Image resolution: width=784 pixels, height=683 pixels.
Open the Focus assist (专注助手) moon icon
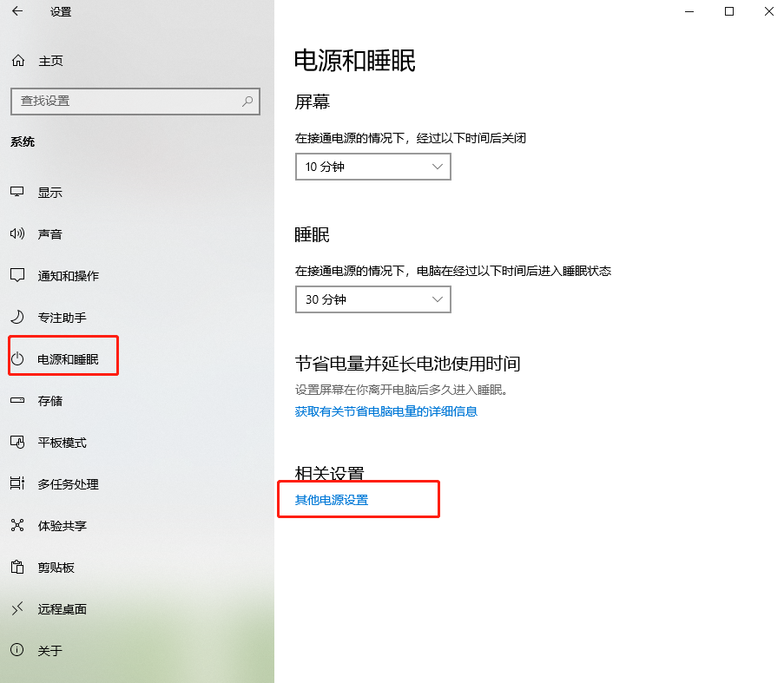coord(17,318)
